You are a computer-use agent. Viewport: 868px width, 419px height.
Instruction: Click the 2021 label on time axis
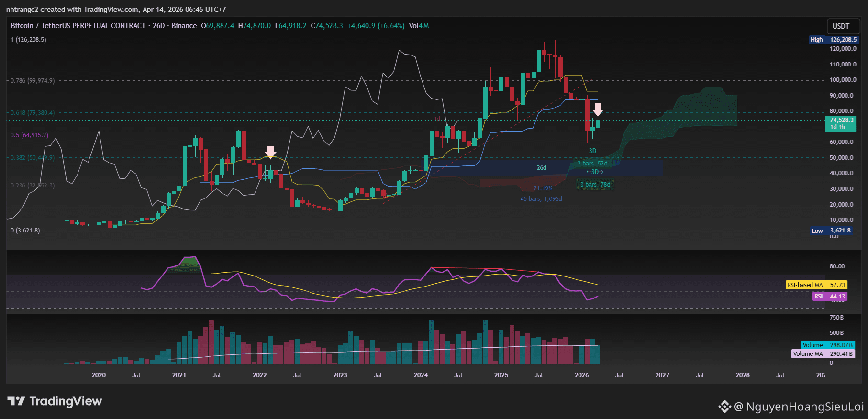pyautogui.click(x=179, y=375)
